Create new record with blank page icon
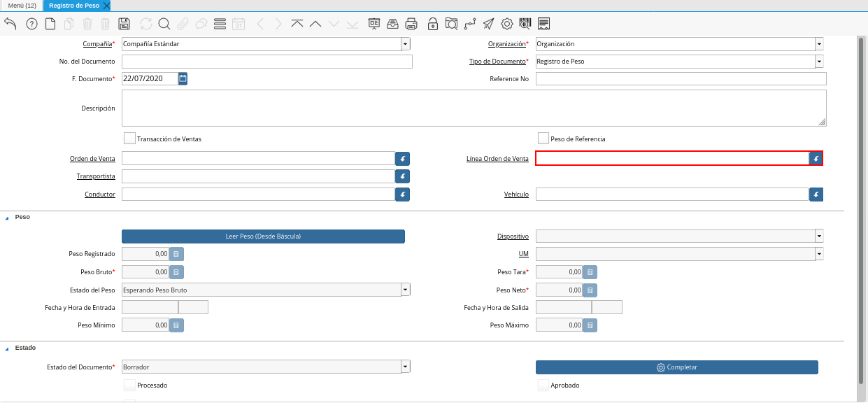 [x=50, y=24]
